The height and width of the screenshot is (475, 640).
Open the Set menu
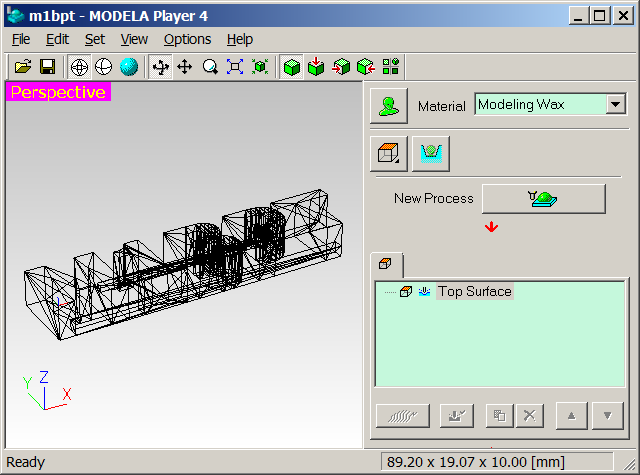(x=95, y=39)
